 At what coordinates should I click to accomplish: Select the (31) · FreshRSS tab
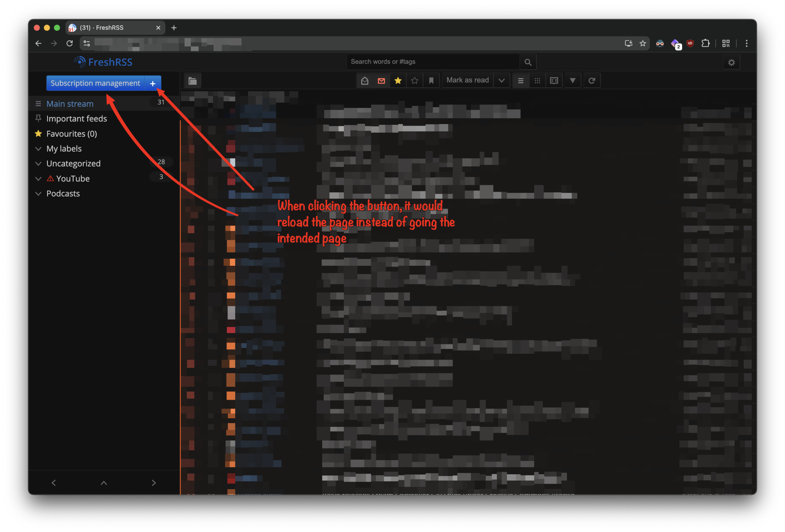(x=115, y=28)
